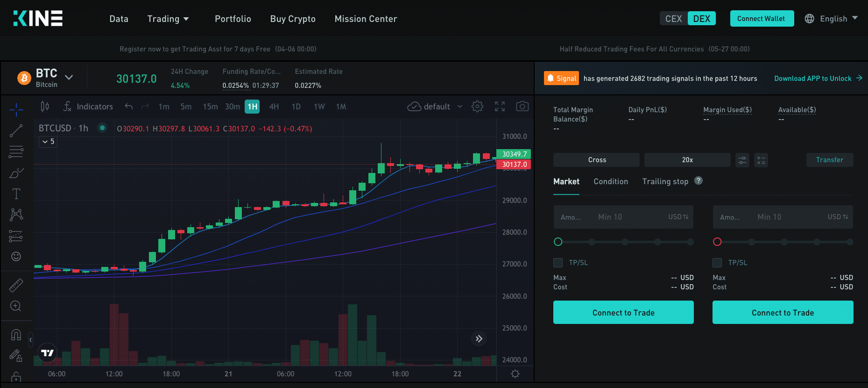Click the sell-side Connect to Trade button
Screen dimensions: 868x388
[x=783, y=312]
